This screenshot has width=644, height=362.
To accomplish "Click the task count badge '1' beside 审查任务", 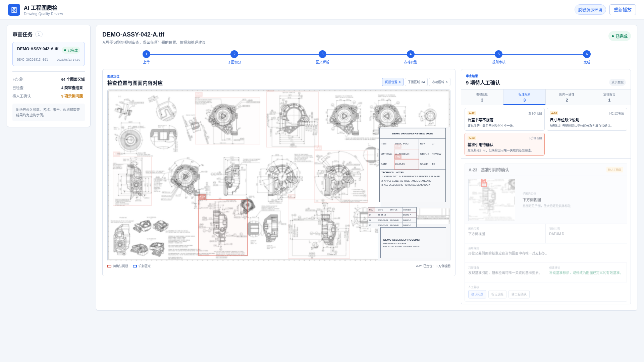I will (39, 34).
